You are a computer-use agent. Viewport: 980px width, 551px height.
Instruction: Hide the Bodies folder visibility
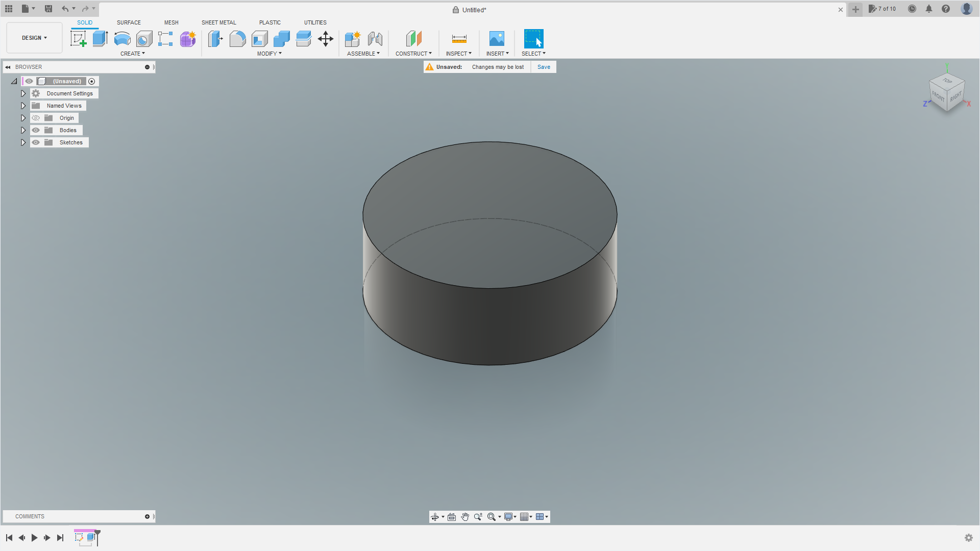[36, 130]
